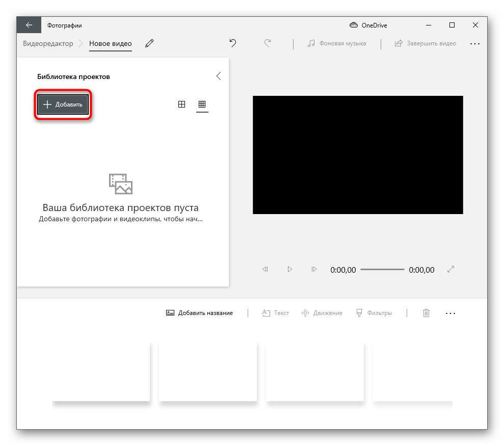Open the Фильтры filters tool

(x=374, y=313)
